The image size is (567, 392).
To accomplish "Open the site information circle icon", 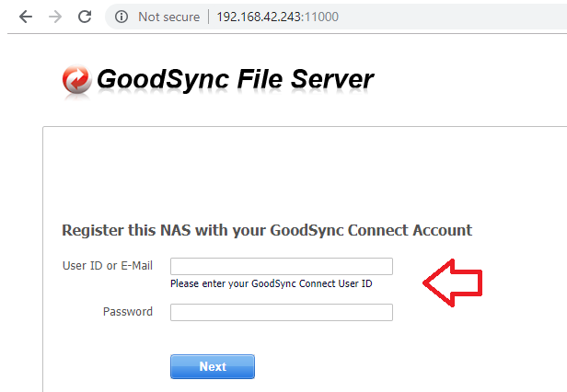I will 122,17.
